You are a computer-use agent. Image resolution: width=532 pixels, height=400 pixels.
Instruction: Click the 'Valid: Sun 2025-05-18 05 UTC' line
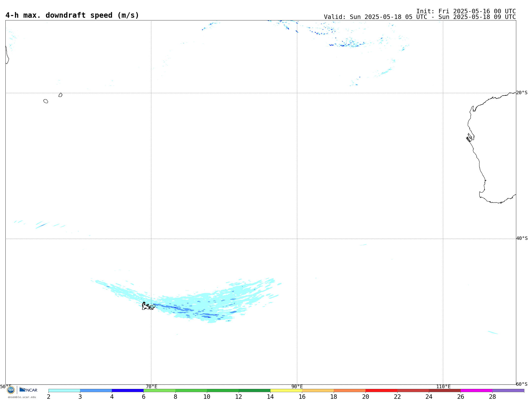pyautogui.click(x=420, y=17)
